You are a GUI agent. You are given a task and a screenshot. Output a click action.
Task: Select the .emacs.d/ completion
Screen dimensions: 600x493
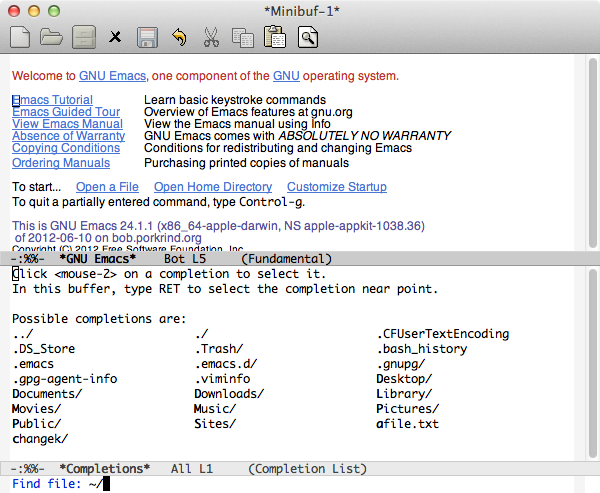click(226, 364)
